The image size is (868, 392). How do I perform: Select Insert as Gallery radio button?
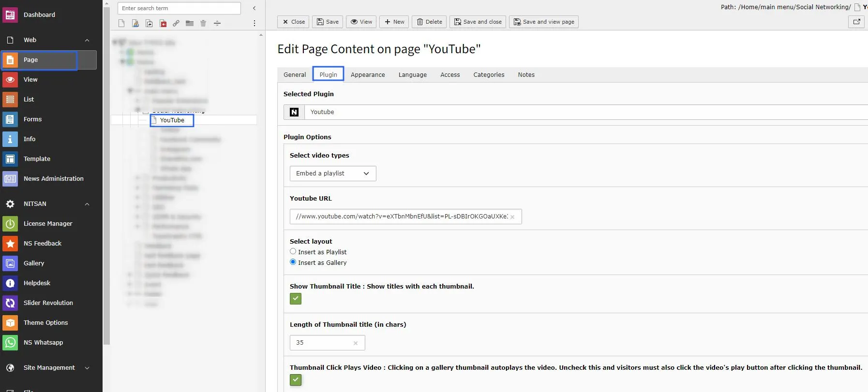coord(293,262)
